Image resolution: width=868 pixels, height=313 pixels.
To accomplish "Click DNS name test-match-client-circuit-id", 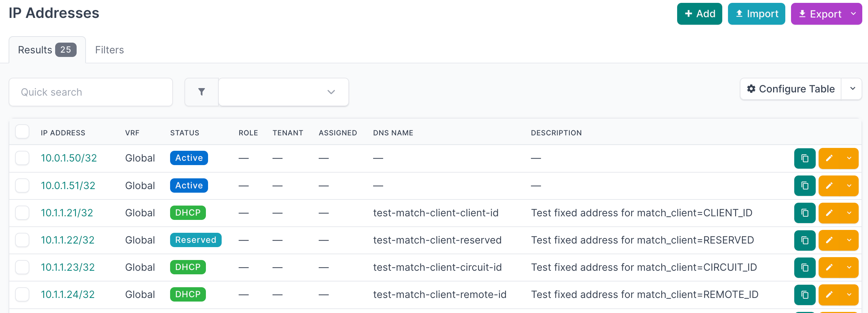I will (x=438, y=267).
